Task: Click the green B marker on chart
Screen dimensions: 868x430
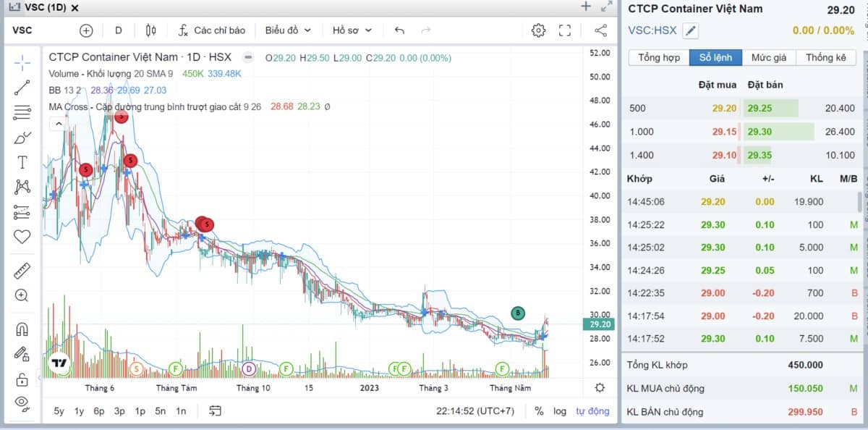Action: [x=517, y=313]
